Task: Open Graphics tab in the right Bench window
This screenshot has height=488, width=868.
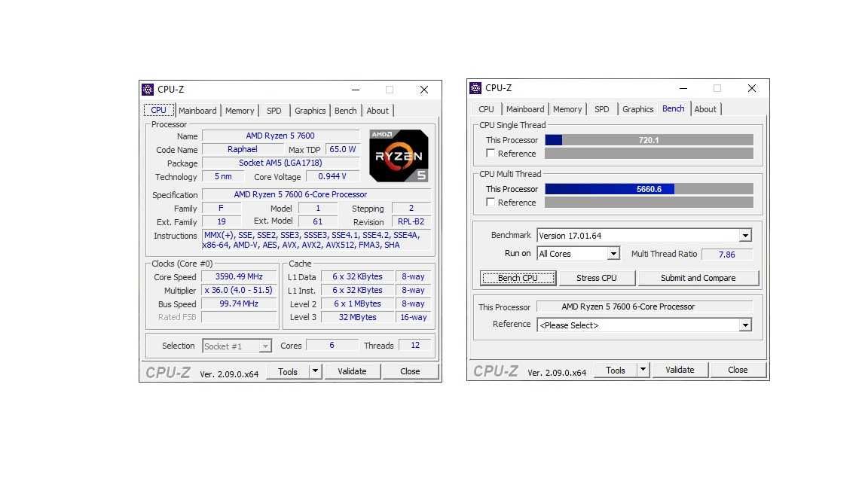Action: tap(637, 109)
